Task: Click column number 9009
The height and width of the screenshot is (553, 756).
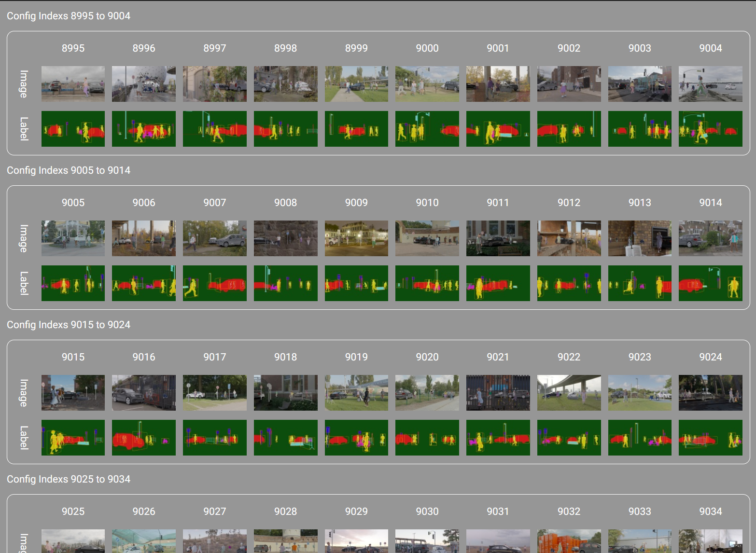Action: coord(356,203)
